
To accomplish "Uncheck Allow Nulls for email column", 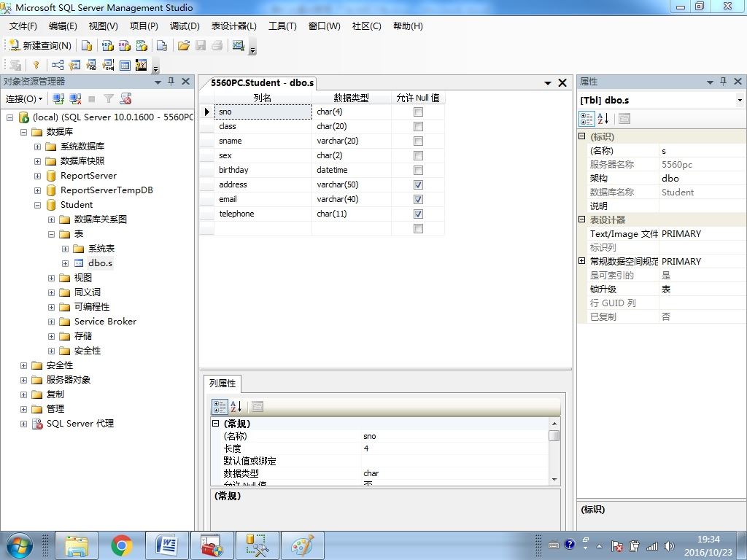I will pyautogui.click(x=418, y=200).
